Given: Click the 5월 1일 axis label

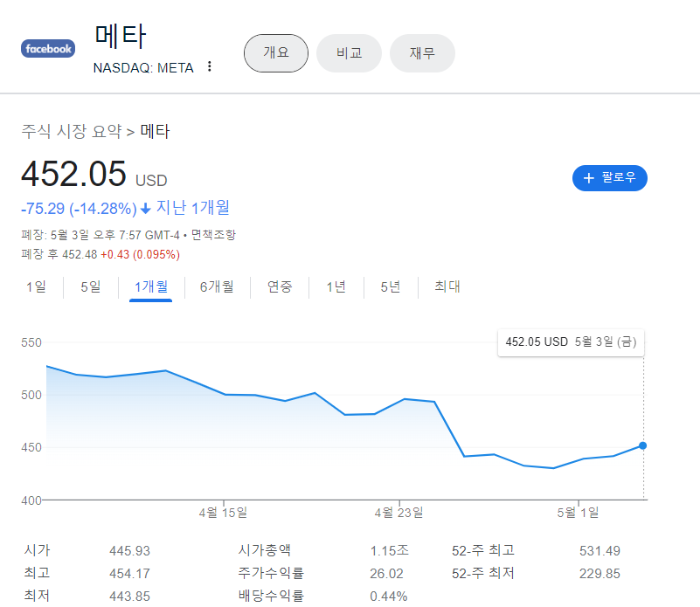Looking at the screenshot, I should [x=579, y=513].
